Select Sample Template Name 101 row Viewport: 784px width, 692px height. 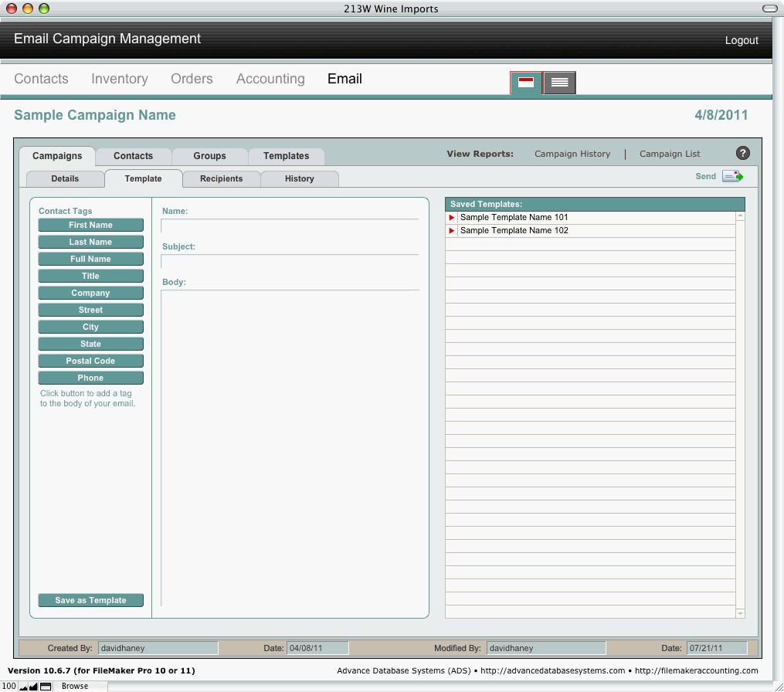[x=590, y=218]
